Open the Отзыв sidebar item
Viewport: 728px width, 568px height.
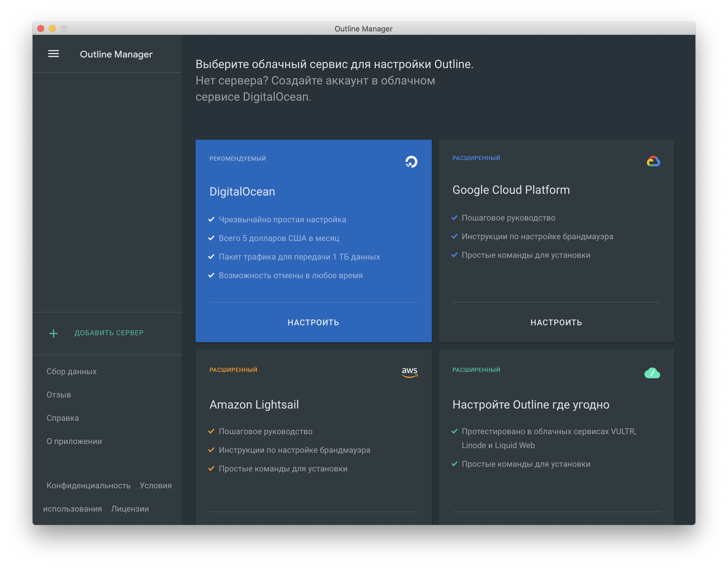(59, 395)
